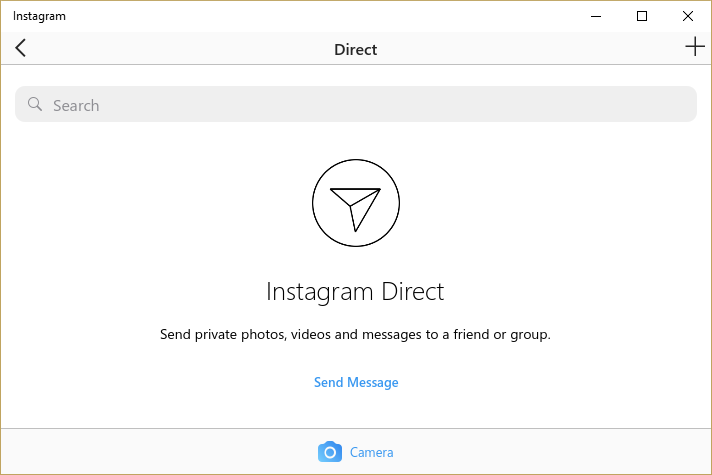This screenshot has width=712, height=475.
Task: Click the Direct title in header
Action: (x=356, y=49)
